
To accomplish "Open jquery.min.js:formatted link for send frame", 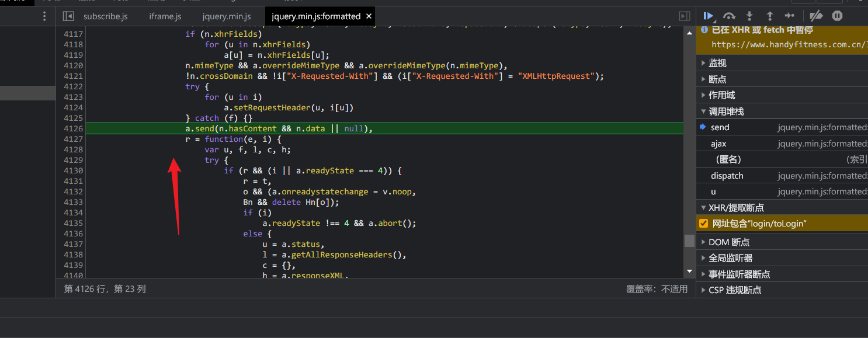I will [x=822, y=127].
